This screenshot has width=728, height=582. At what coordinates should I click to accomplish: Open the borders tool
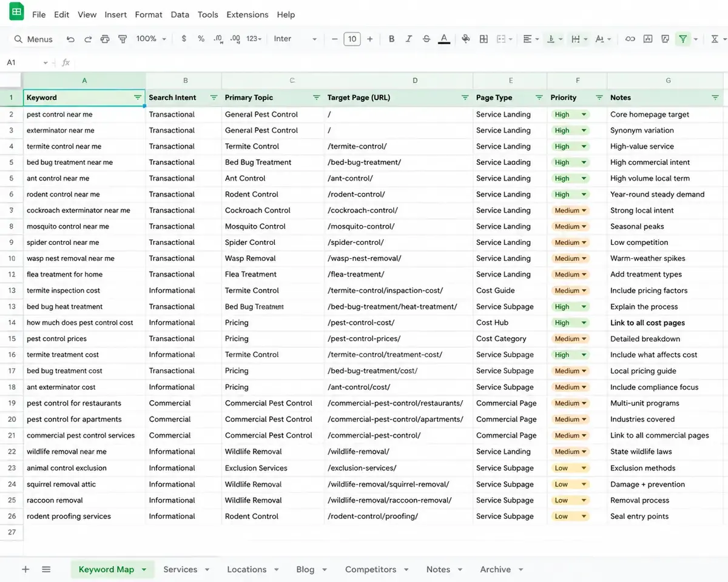point(484,39)
